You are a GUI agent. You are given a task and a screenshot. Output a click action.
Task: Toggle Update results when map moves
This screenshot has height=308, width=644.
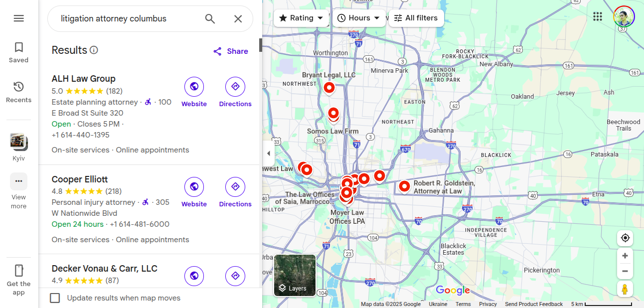tap(55, 298)
